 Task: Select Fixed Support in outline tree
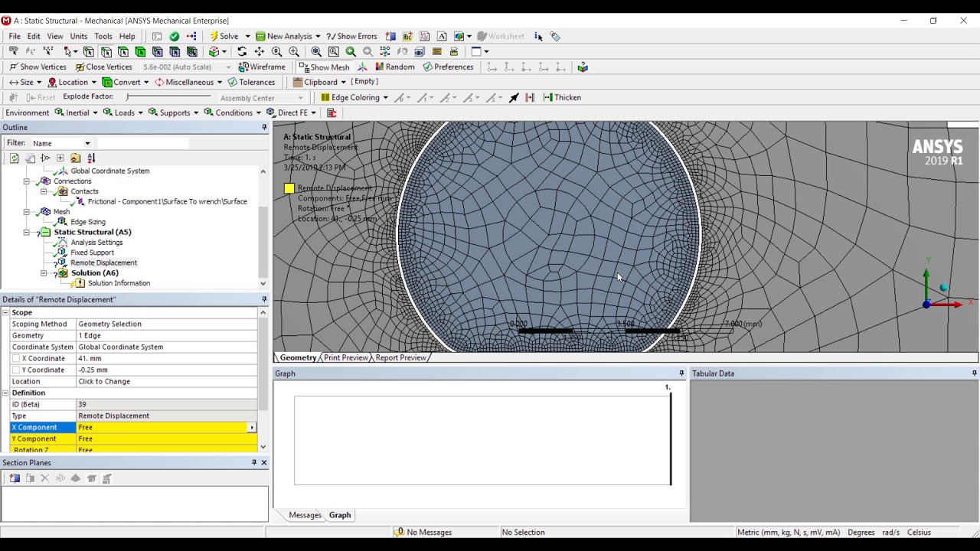pyautogui.click(x=92, y=253)
